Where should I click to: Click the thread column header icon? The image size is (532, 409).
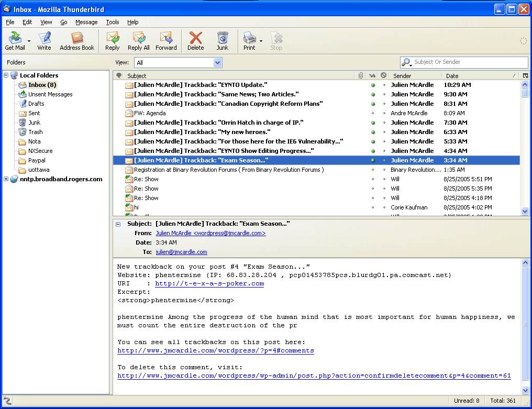pos(119,75)
